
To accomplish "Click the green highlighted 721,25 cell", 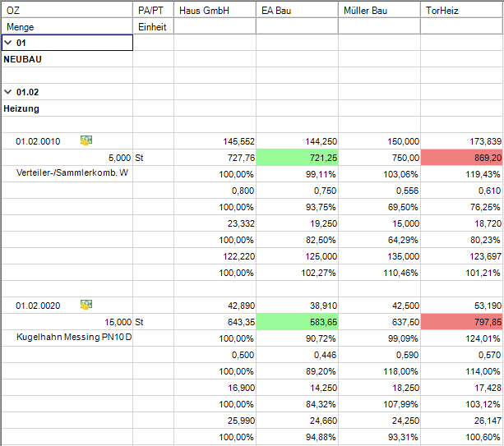I will (297, 158).
